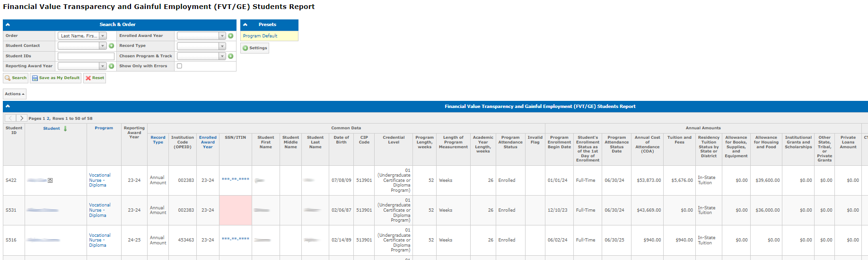Click the 24-25 reporting award year cell
868x260 pixels.
(134, 240)
